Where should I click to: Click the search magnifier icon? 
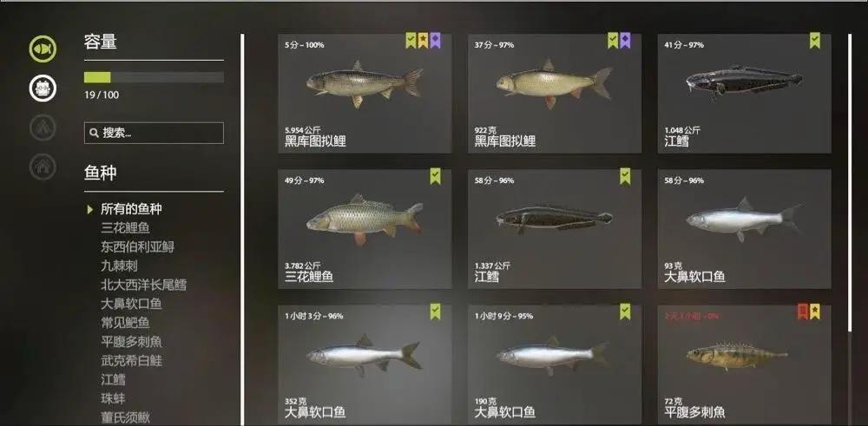[x=94, y=133]
